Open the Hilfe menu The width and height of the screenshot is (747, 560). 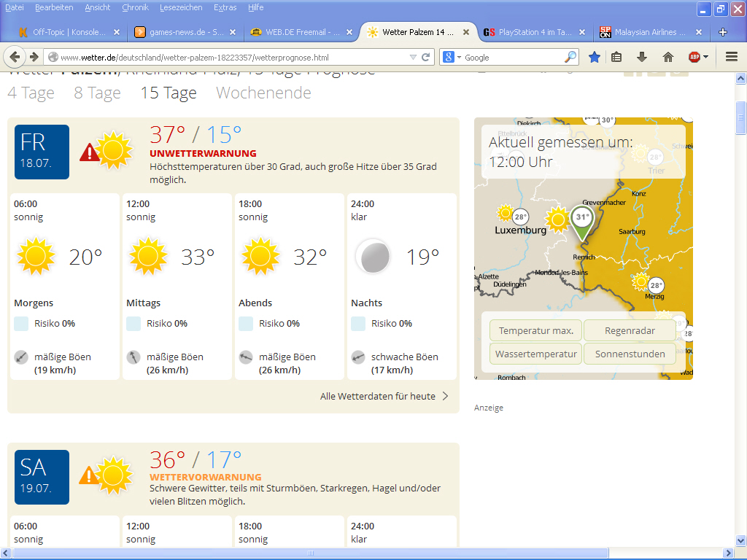[x=256, y=7]
